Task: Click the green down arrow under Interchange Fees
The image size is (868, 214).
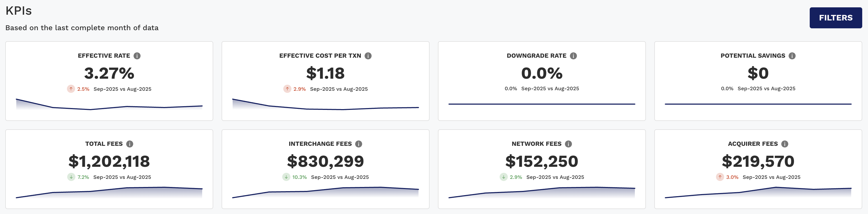Action: (x=286, y=177)
